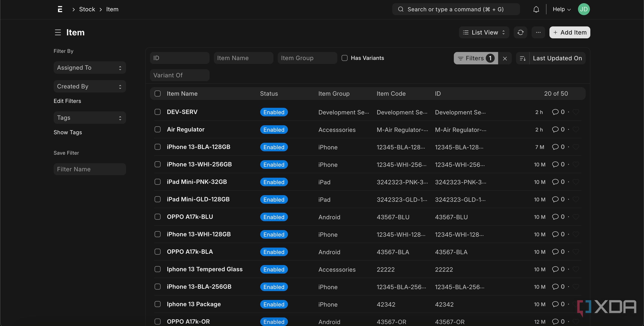The image size is (644, 326).
Task: Tick the Air Regulator row checkbox
Action: 158,129
